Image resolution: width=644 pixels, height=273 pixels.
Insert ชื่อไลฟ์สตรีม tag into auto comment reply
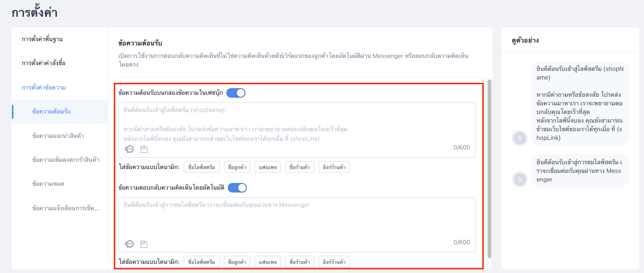201,262
